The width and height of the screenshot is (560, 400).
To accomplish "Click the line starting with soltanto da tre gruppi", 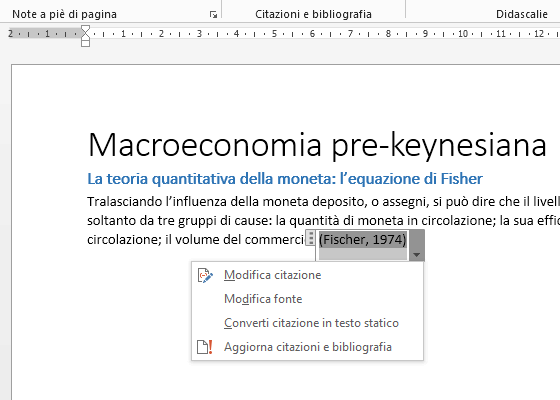I will pos(323,221).
